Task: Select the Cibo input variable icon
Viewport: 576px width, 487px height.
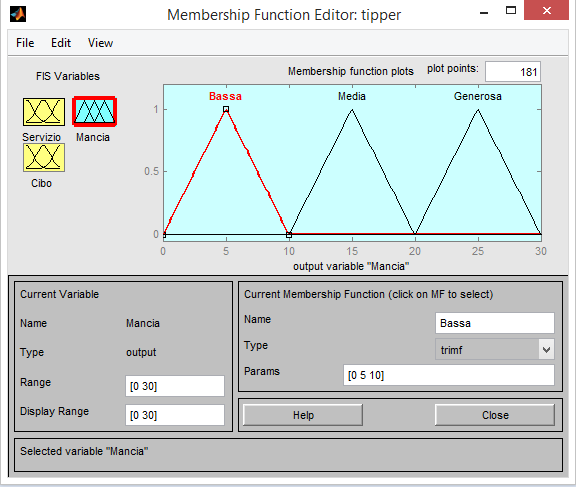Action: coord(44,158)
